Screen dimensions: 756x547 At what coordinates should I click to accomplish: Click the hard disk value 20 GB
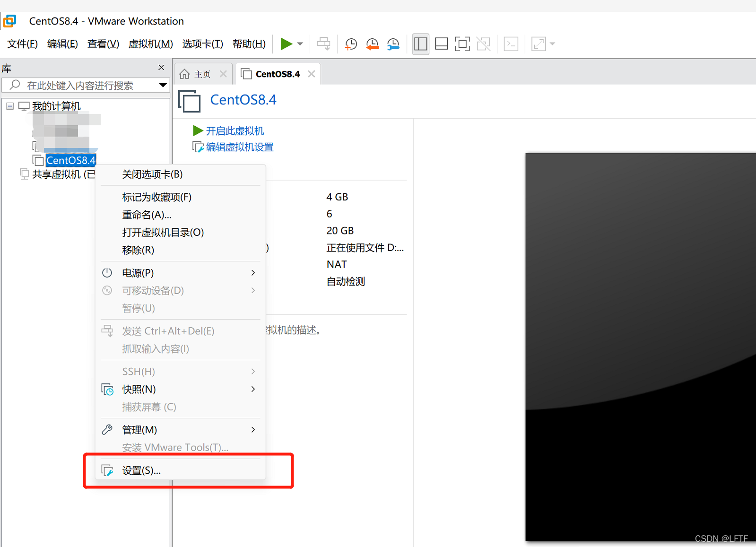[x=340, y=231]
